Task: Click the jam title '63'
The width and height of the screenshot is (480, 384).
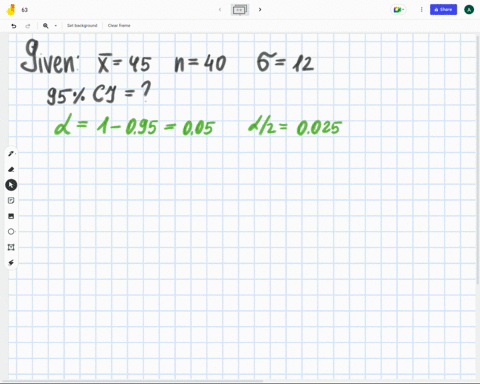Action: coord(25,10)
